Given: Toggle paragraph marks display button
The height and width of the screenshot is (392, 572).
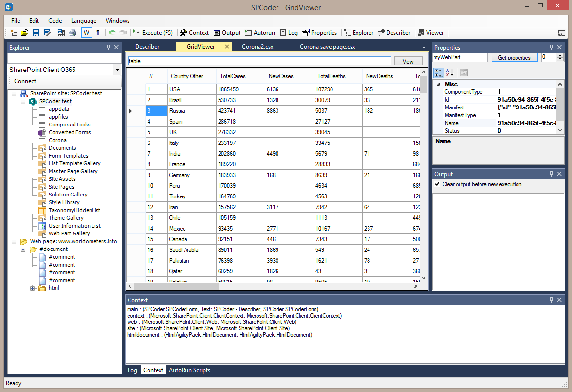Looking at the screenshot, I should tap(98, 33).
